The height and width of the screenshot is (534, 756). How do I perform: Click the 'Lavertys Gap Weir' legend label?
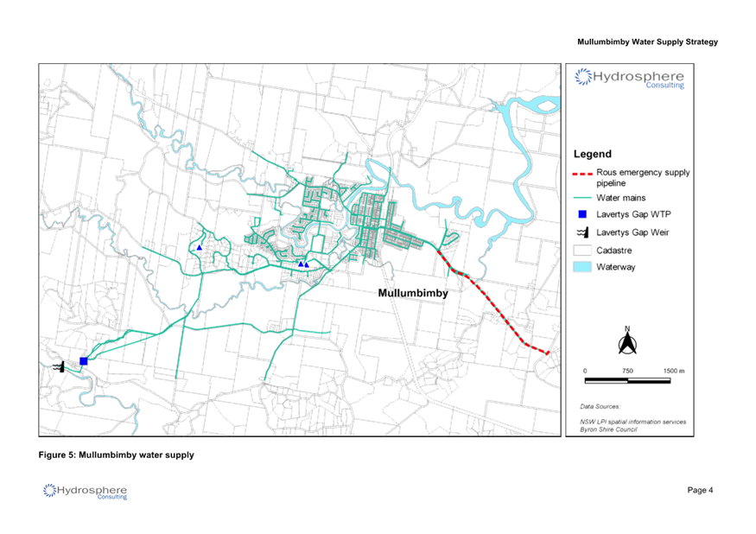[x=632, y=232]
